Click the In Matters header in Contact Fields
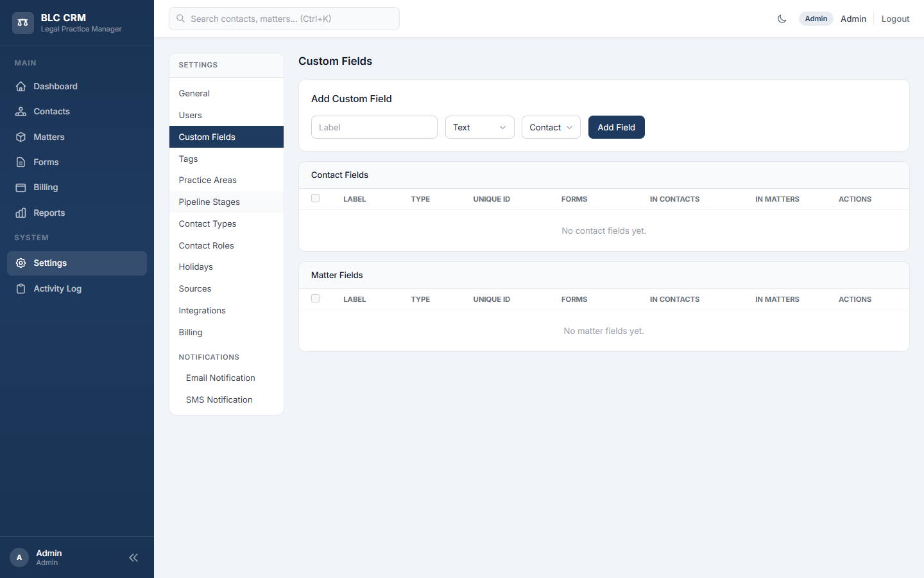Screen dimensions: 924x578 pyautogui.click(x=777, y=199)
